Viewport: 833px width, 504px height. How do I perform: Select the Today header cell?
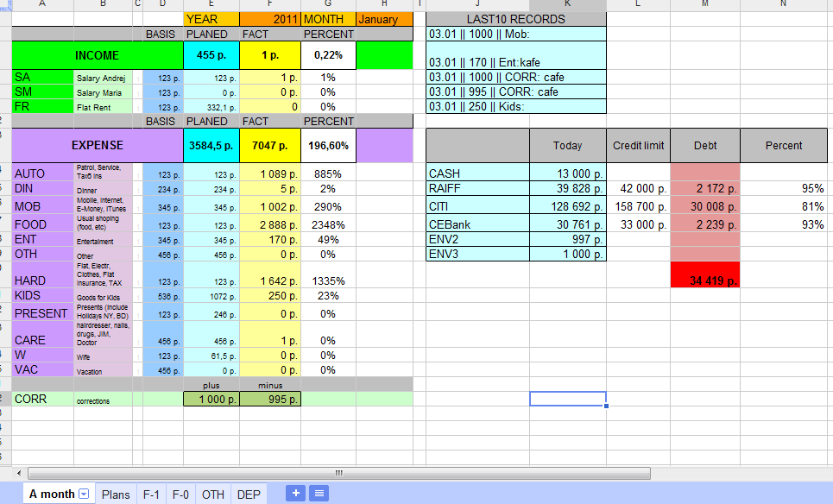click(568, 145)
